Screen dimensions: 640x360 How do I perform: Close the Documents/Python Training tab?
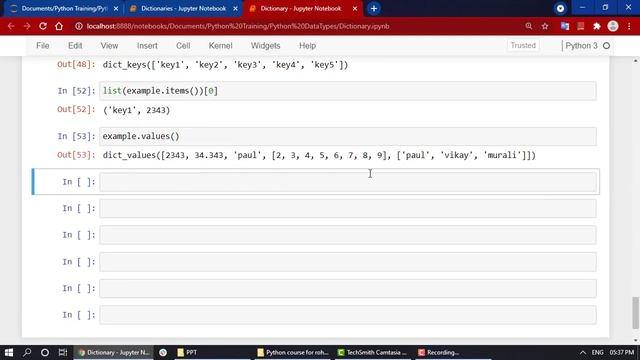point(116,9)
